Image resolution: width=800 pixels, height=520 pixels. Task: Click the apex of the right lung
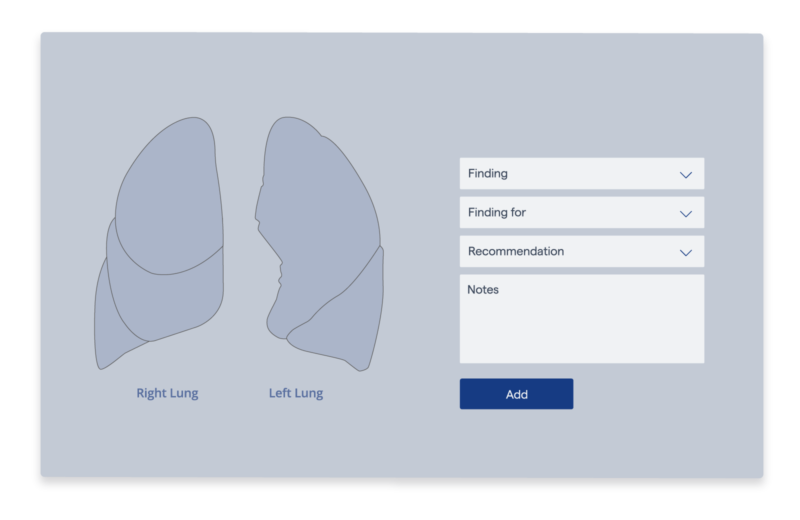pyautogui.click(x=196, y=122)
